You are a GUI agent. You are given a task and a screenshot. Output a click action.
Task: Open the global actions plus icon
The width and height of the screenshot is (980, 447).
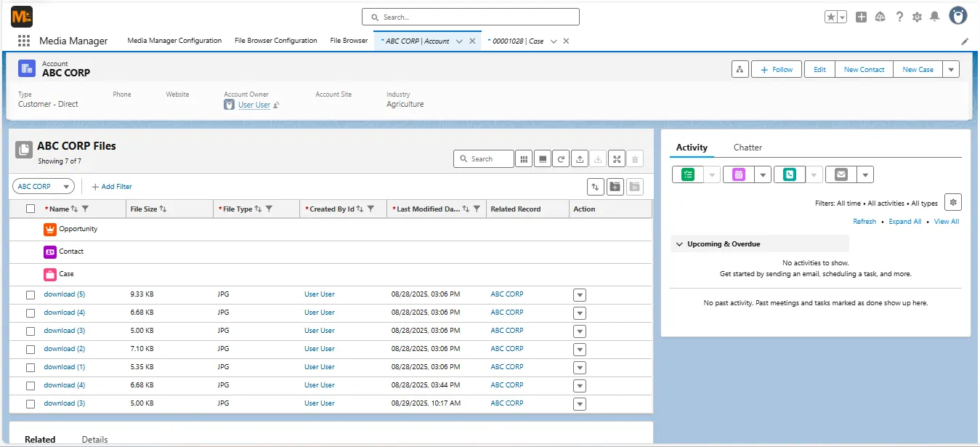coord(861,17)
